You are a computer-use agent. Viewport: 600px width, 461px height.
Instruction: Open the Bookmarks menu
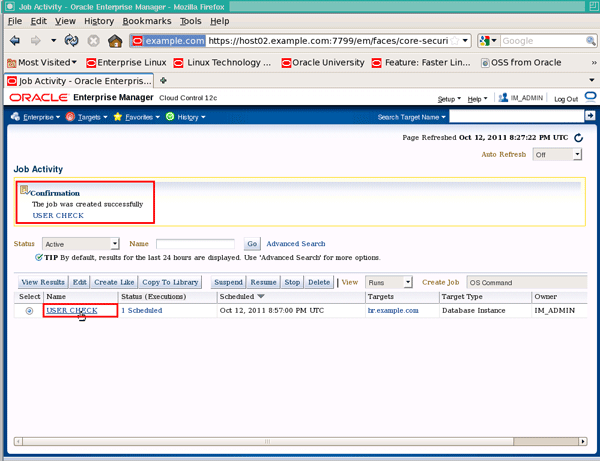[x=147, y=21]
